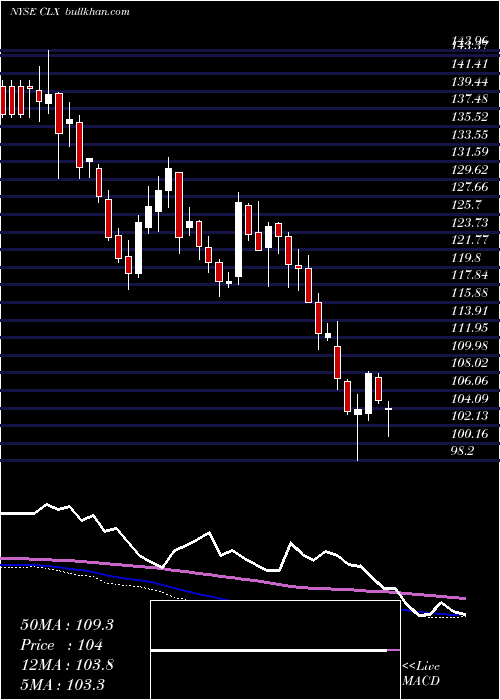
Task: Click the tall white candle near 125.7
Action: [239, 239]
